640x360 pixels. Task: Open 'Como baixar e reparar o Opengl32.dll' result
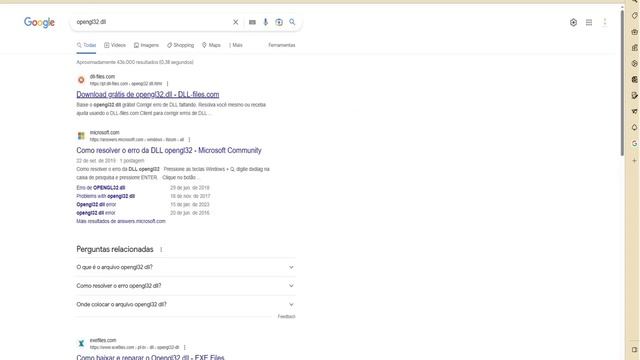pyautogui.click(x=150, y=357)
